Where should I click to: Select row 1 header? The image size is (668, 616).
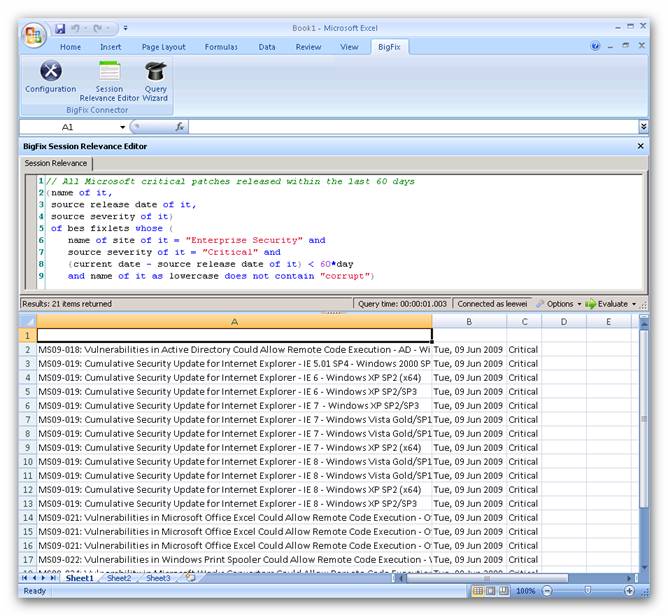28,335
